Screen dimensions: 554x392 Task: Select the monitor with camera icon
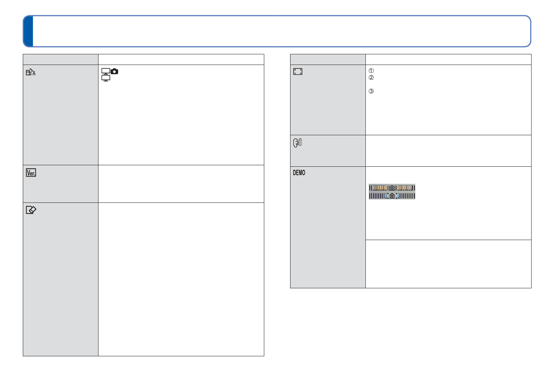(110, 71)
